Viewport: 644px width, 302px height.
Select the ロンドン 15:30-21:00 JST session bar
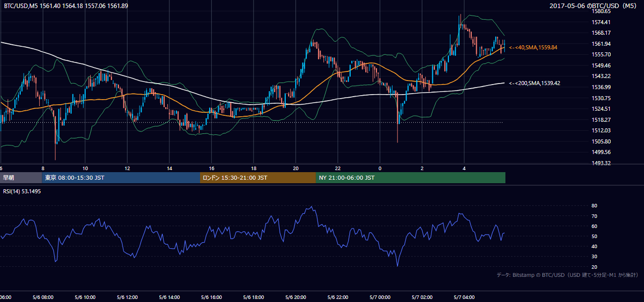point(258,178)
